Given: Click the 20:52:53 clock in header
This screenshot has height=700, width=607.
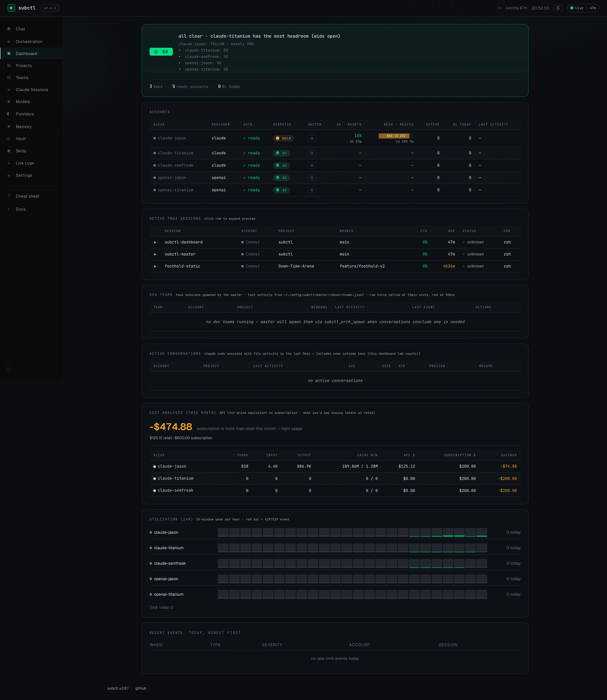Looking at the screenshot, I should (x=540, y=8).
